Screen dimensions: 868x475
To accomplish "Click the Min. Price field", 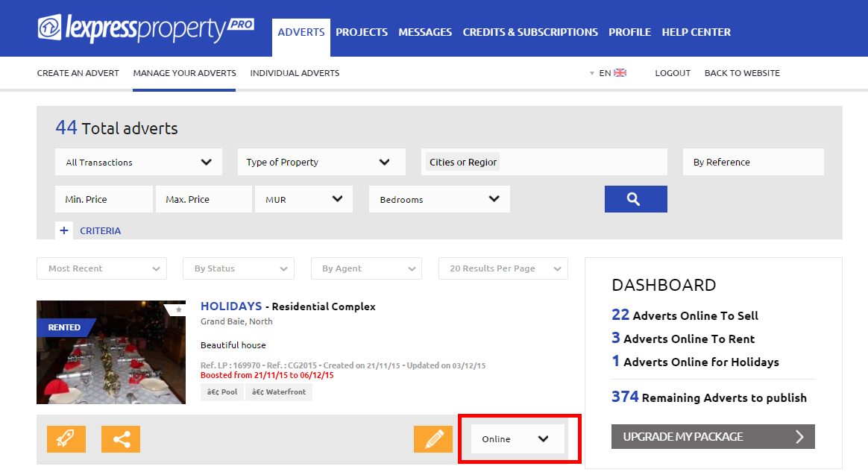I will pos(104,199).
